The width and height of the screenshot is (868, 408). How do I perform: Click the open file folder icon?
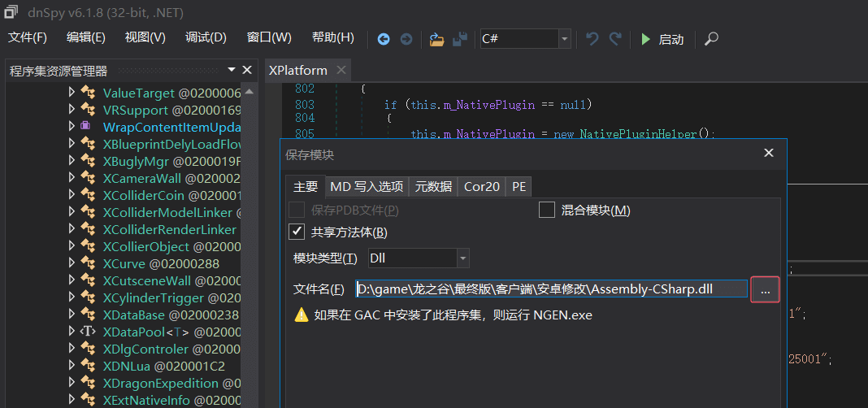pos(436,39)
